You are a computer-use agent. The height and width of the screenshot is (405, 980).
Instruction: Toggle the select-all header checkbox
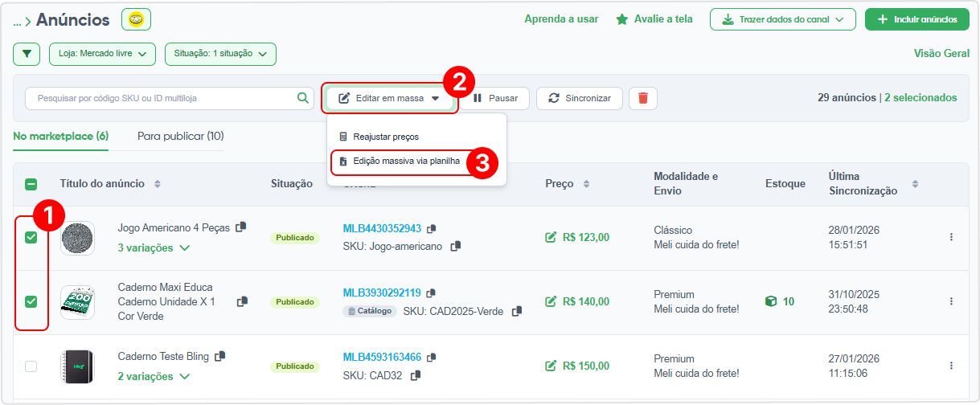(31, 184)
